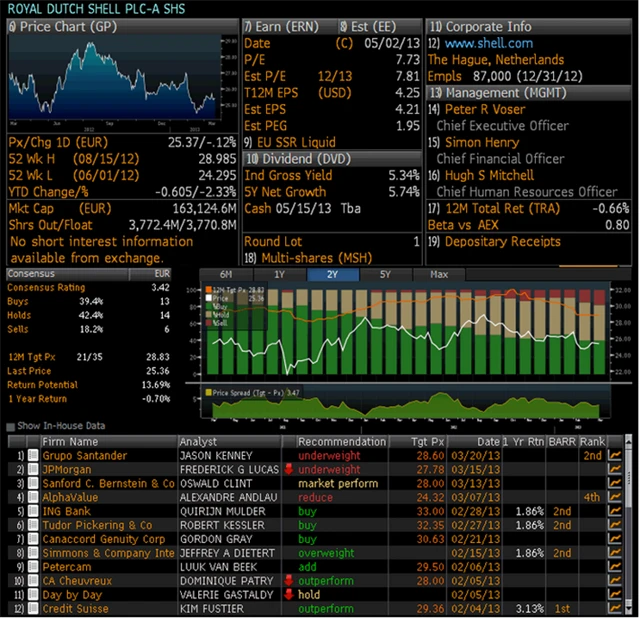The image size is (640, 618).
Task: Click the red downgrade arrow for CA Cheuvreux
Action: click(x=289, y=581)
